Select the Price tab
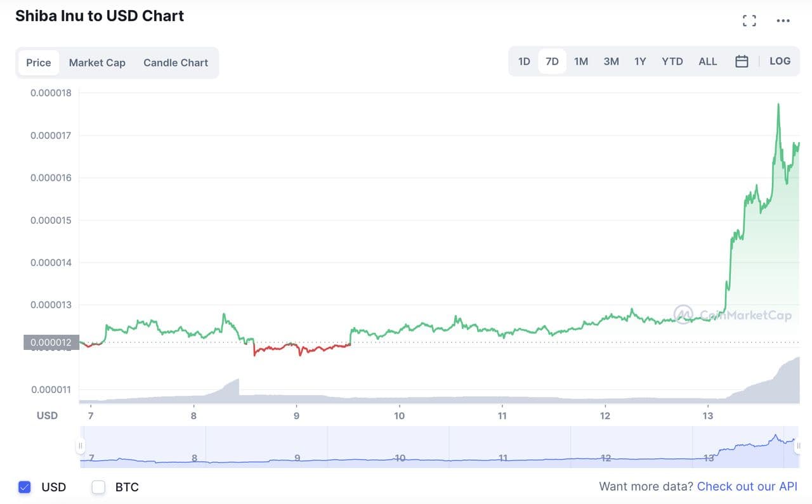Image resolution: width=812 pixels, height=504 pixels. (39, 63)
